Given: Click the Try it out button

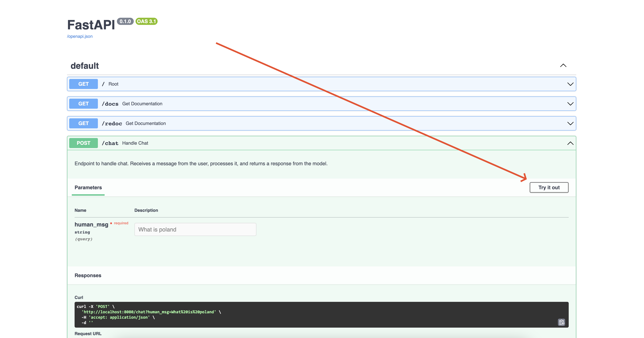Looking at the screenshot, I should pyautogui.click(x=549, y=187).
